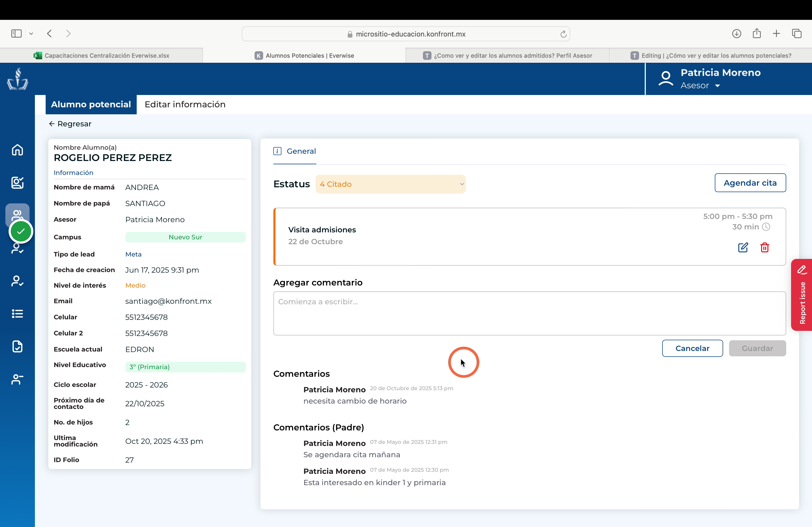Delete the Visita admisiones appointment
This screenshot has height=527, width=812.
(x=764, y=247)
